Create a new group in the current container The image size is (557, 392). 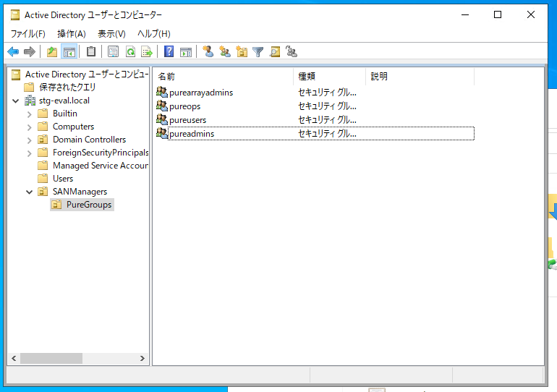pos(224,52)
